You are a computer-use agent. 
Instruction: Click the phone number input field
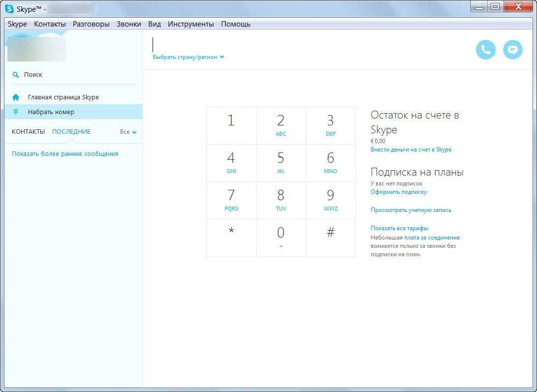308,45
